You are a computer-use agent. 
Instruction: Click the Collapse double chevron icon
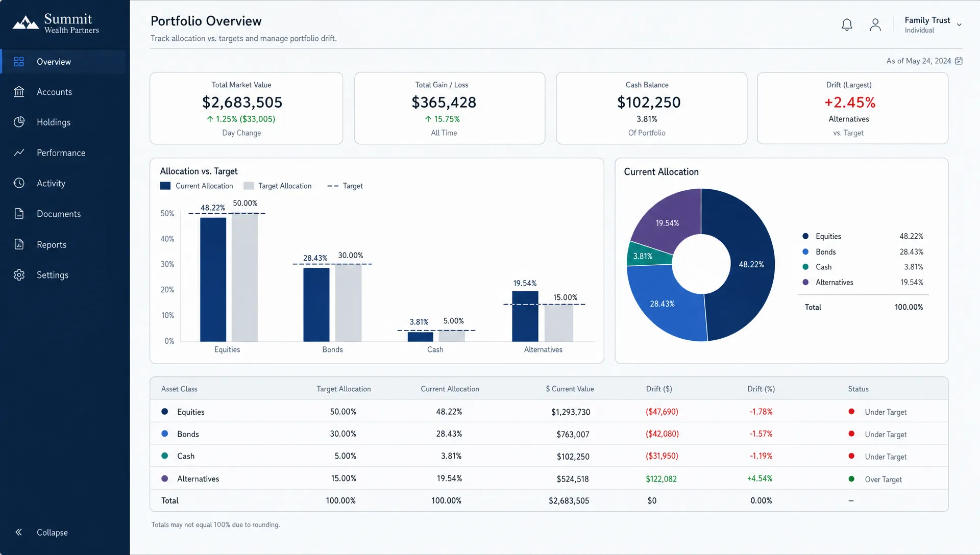coord(19,532)
